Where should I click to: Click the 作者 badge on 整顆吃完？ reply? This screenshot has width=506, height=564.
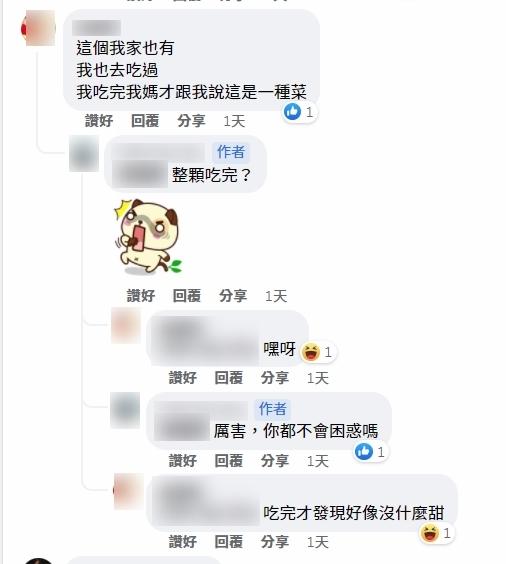(x=231, y=152)
